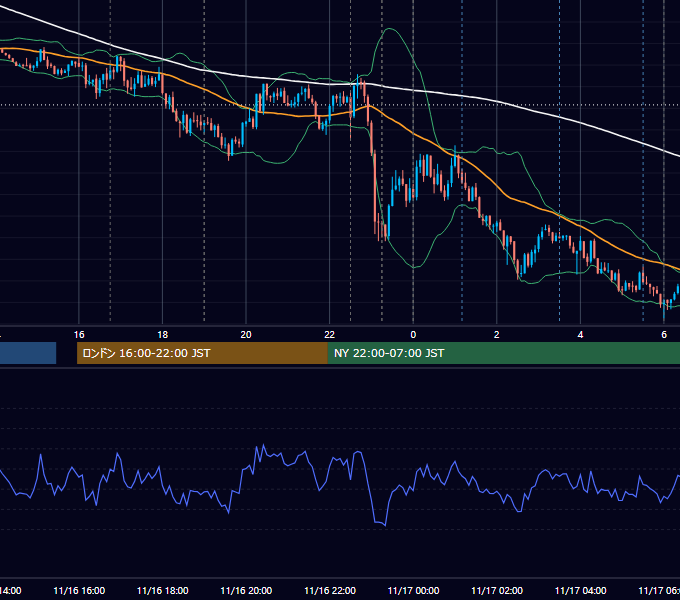The height and width of the screenshot is (600, 680).
Task: Click the hour label 22 on upper axis
Action: pos(330,335)
